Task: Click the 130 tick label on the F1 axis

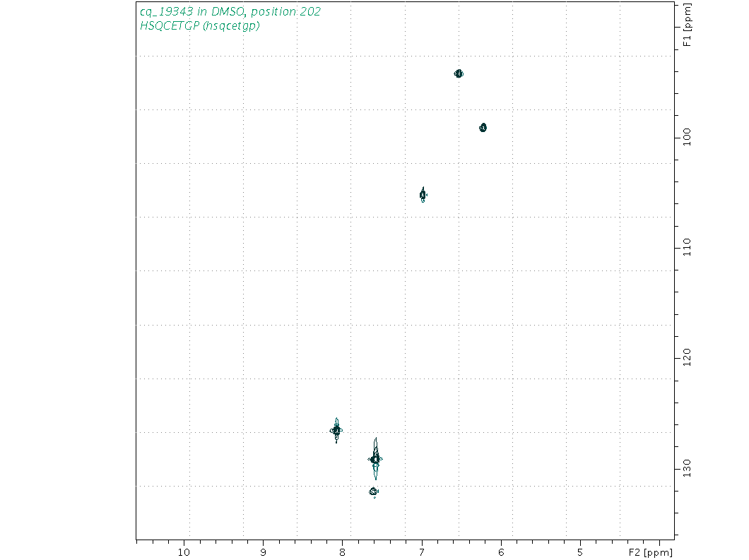Action: (x=687, y=468)
